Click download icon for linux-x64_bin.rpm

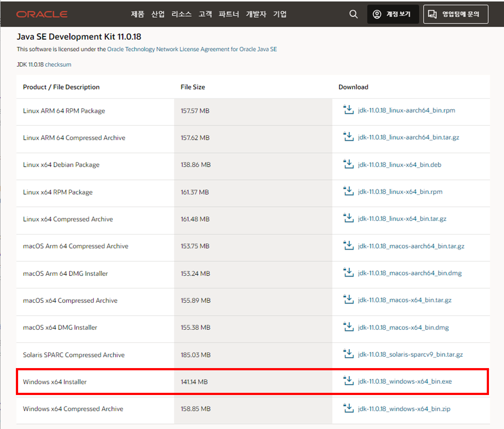tap(349, 191)
